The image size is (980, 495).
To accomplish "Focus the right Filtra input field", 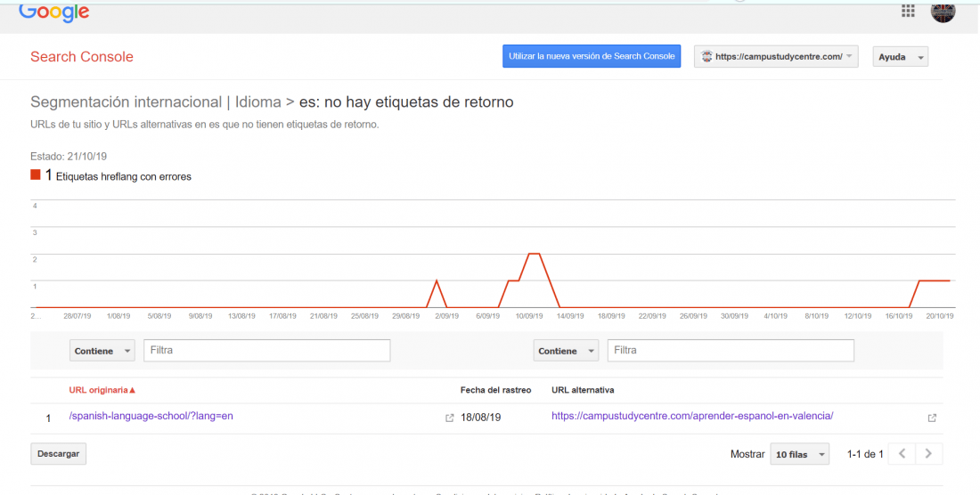I will tap(731, 351).
